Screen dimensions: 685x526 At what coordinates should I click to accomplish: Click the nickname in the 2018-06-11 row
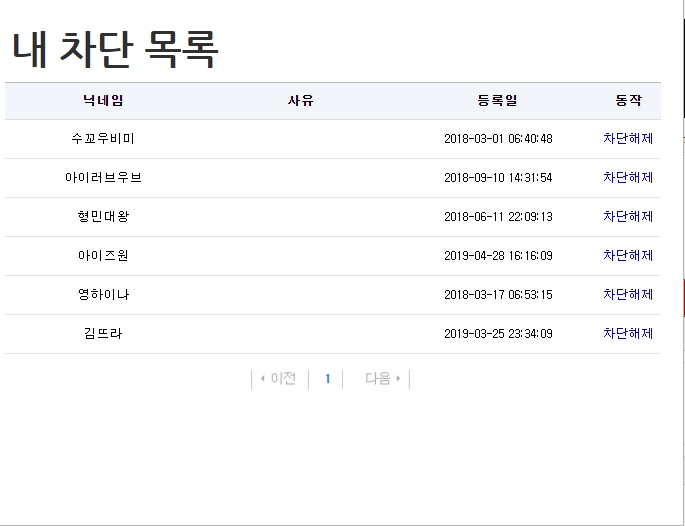103,216
